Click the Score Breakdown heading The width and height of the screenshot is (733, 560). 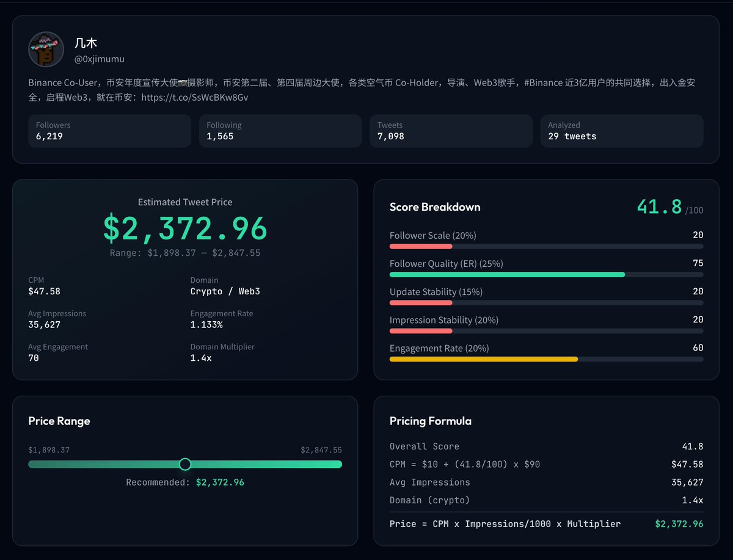(x=435, y=207)
